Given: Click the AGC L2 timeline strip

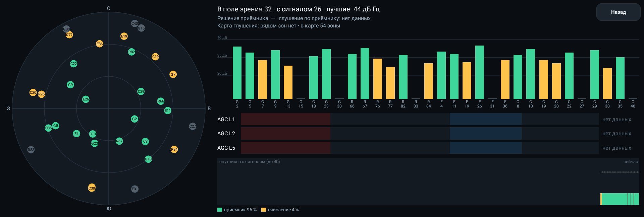Looking at the screenshot, I should click(x=420, y=133).
